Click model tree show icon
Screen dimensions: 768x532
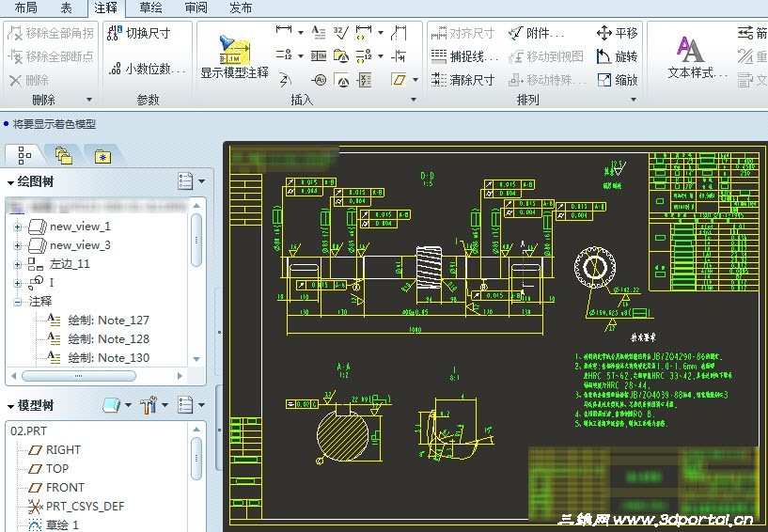pyautogui.click(x=112, y=405)
